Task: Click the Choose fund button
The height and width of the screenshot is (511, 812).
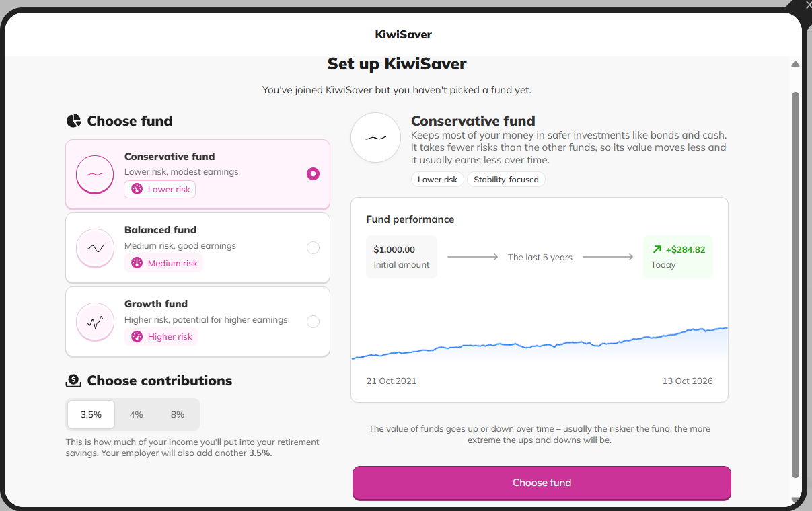Action: (x=542, y=483)
